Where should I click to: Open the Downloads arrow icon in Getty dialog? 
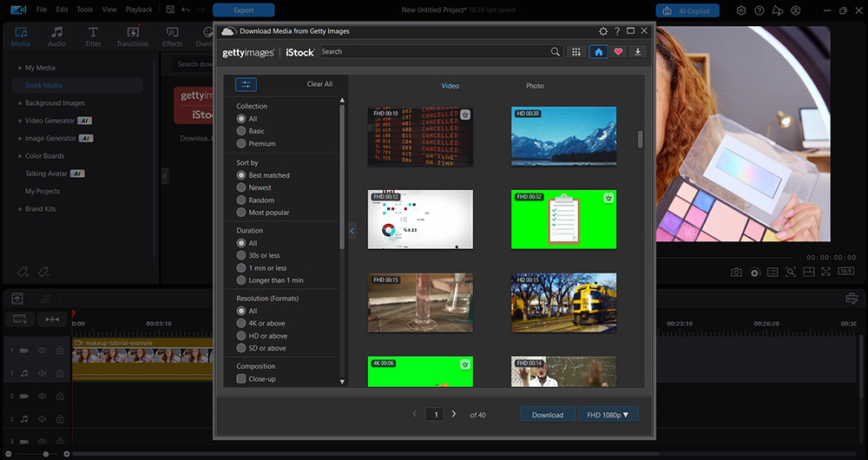tap(638, 52)
